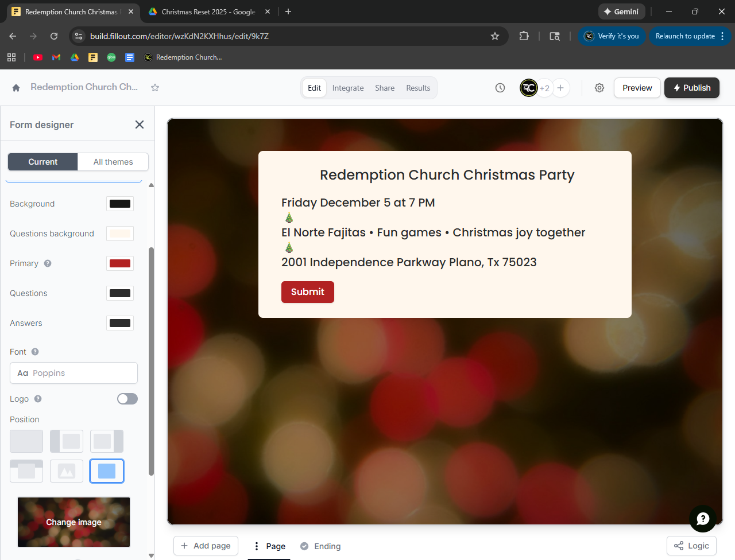Switch to the Integrate tab

point(348,88)
